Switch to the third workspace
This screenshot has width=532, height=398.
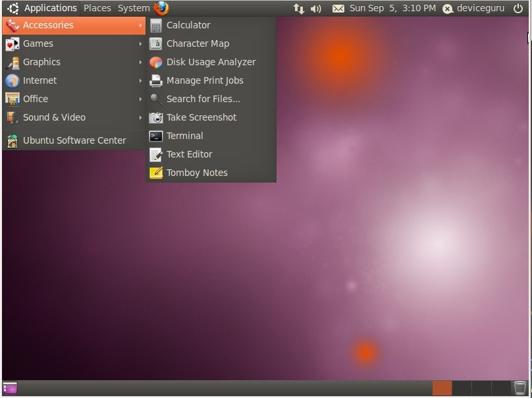coord(481,388)
